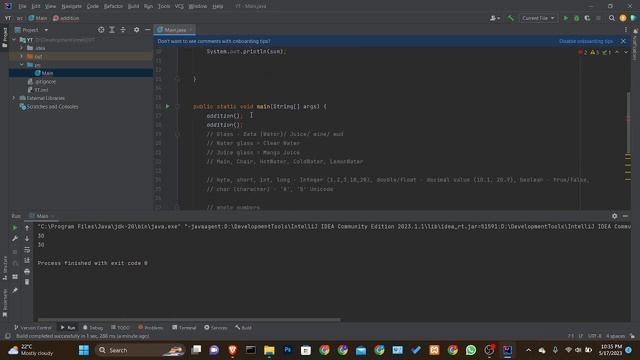Open Build tool window button
Viewport: 640px width, 360px height.
point(243,328)
